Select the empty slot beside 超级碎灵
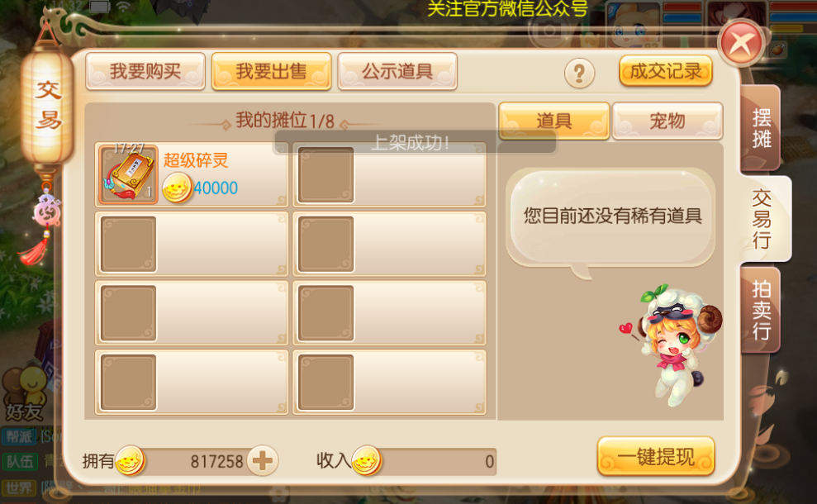Image resolution: width=817 pixels, height=504 pixels. (389, 174)
